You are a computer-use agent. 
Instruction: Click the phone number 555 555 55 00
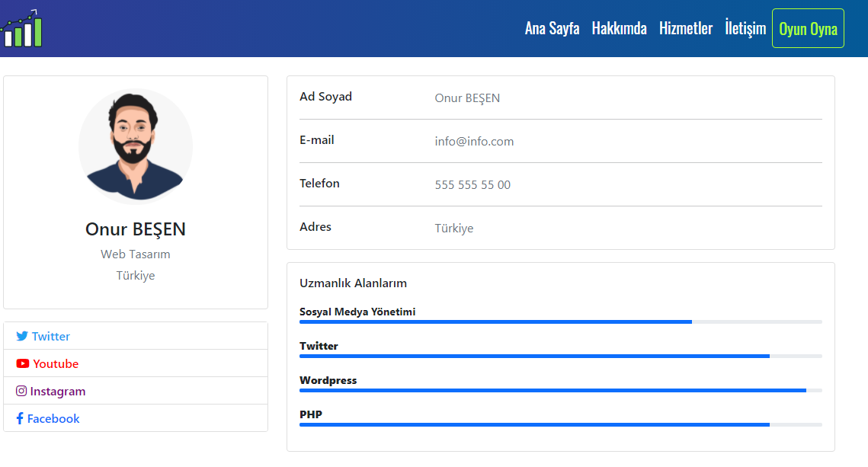click(472, 185)
